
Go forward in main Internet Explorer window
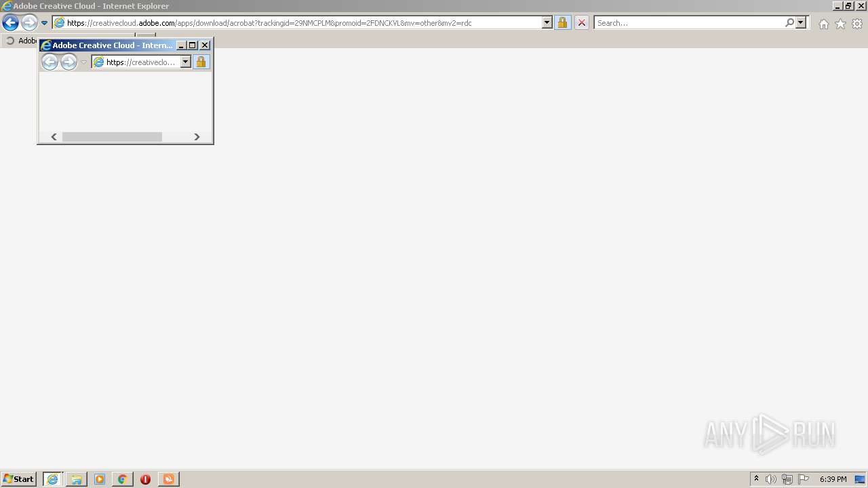tap(29, 22)
